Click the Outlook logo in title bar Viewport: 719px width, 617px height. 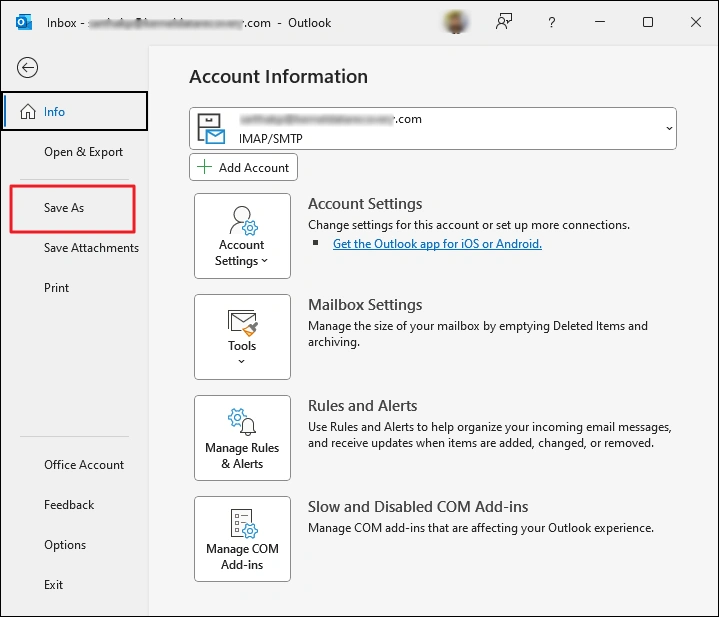(23, 22)
